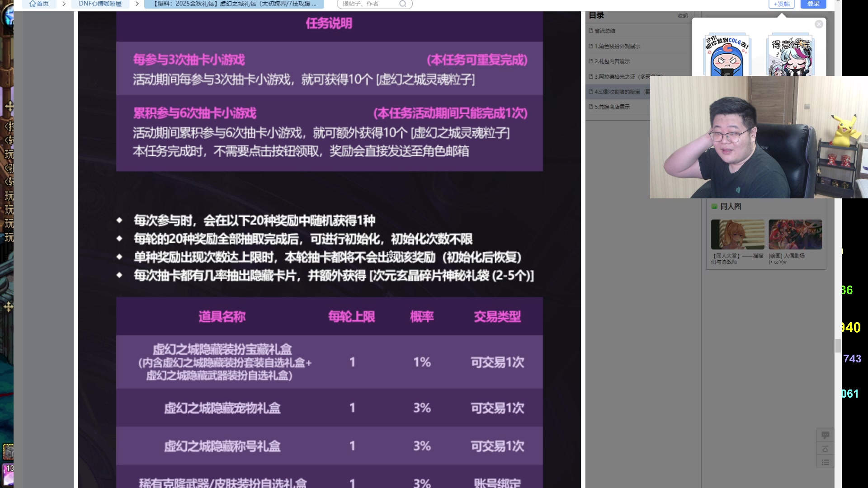Open the DNF心情咖啡屋 breadcrumb

[x=100, y=4]
